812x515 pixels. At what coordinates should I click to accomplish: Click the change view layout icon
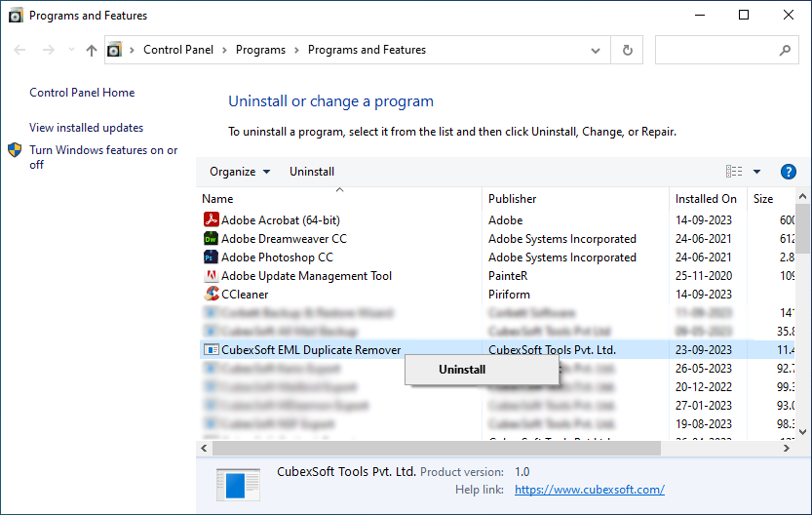click(x=734, y=172)
